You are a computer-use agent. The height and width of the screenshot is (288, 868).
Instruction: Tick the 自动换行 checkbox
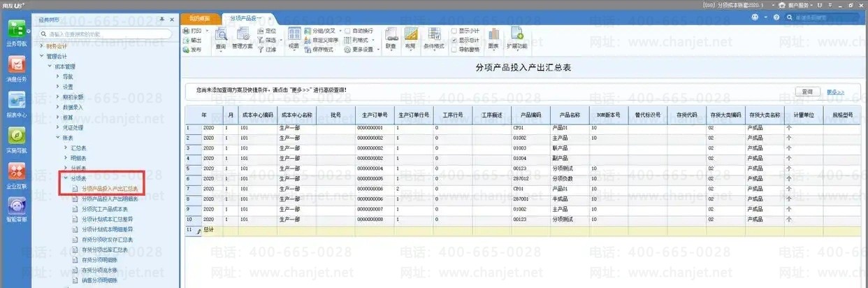[x=347, y=31]
